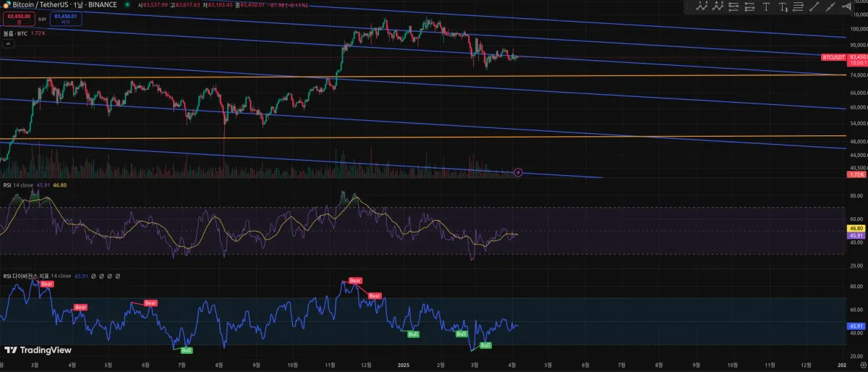Image resolution: width=868 pixels, height=372 pixels.
Task: Click the purple 45.91 RSI axis label
Action: [856, 235]
